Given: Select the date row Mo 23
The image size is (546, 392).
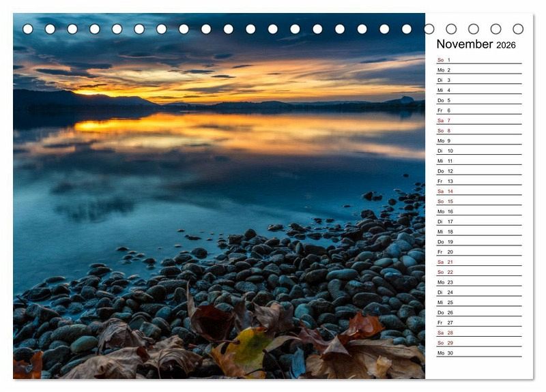Looking at the screenshot, I should click(479, 282).
